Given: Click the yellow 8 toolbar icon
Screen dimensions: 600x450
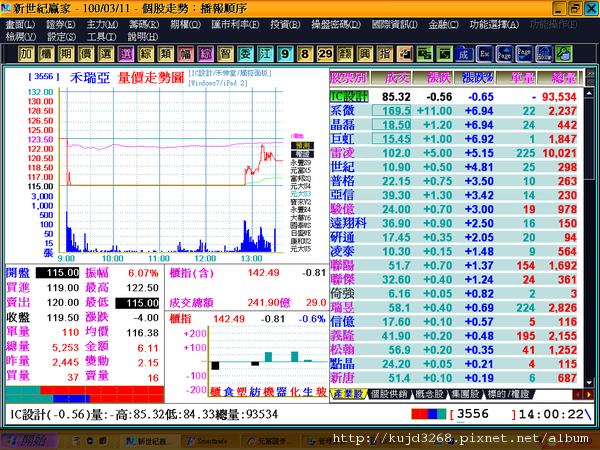Looking at the screenshot, I should pos(305,54).
